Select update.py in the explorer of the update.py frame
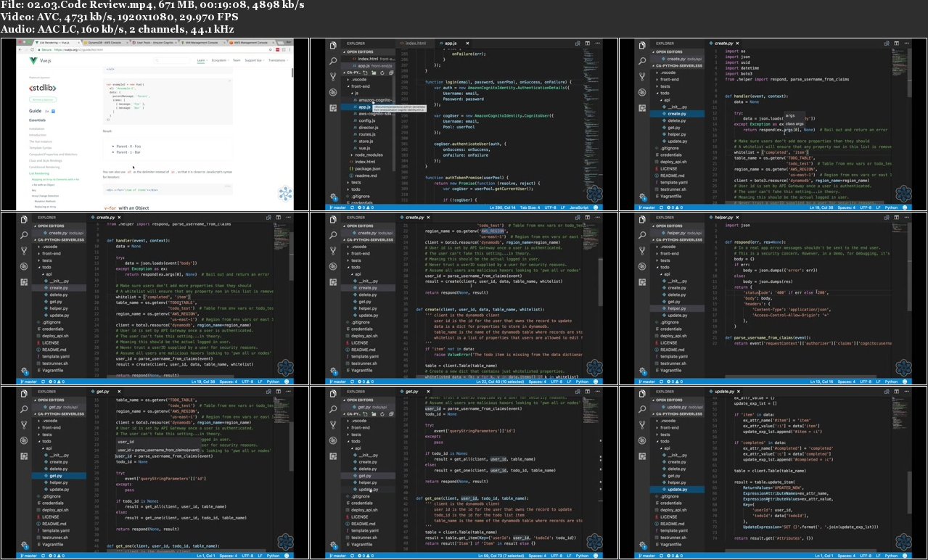The height and width of the screenshot is (560, 928). click(677, 490)
